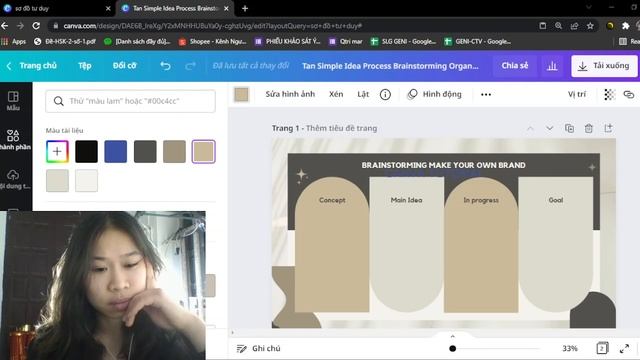The height and width of the screenshot is (360, 640).
Task: Adjust the zoom slider handle
Action: pyautogui.click(x=452, y=349)
